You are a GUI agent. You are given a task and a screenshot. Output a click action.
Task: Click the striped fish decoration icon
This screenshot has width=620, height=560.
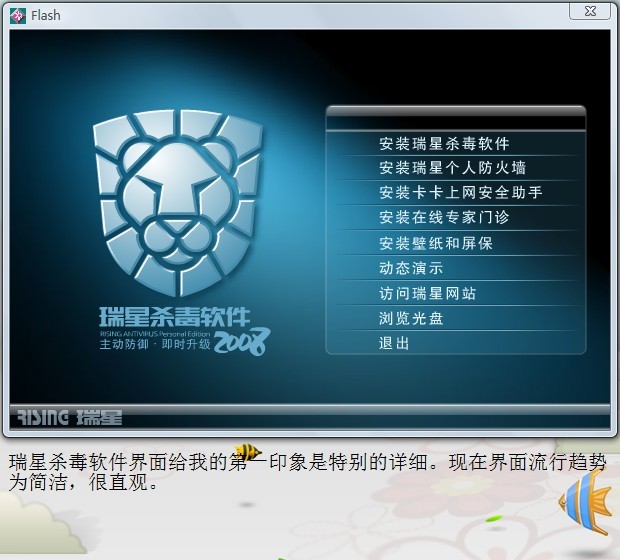click(x=586, y=501)
